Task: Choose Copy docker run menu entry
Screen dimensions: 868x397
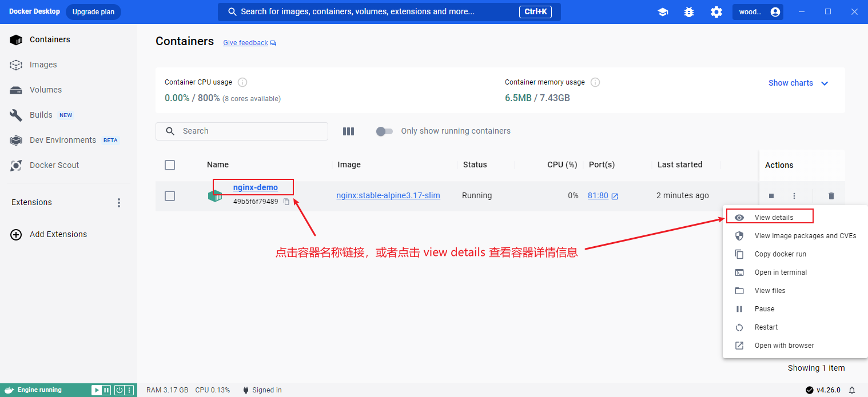Action: tap(795, 254)
